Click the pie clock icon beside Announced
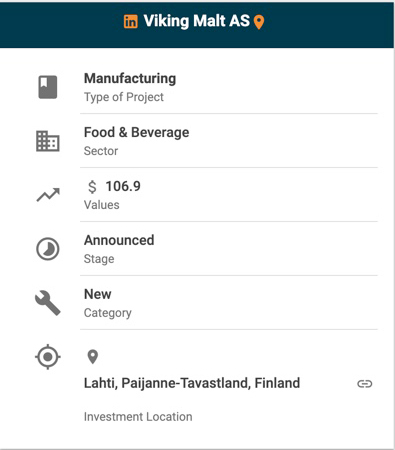Image resolution: width=395 pixels, height=450 pixels. tap(48, 249)
